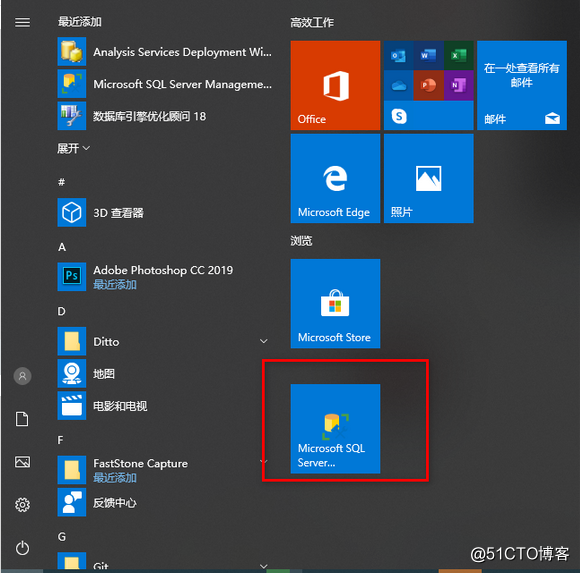Click the 浏览 group header
The width and height of the screenshot is (580, 573).
click(301, 241)
